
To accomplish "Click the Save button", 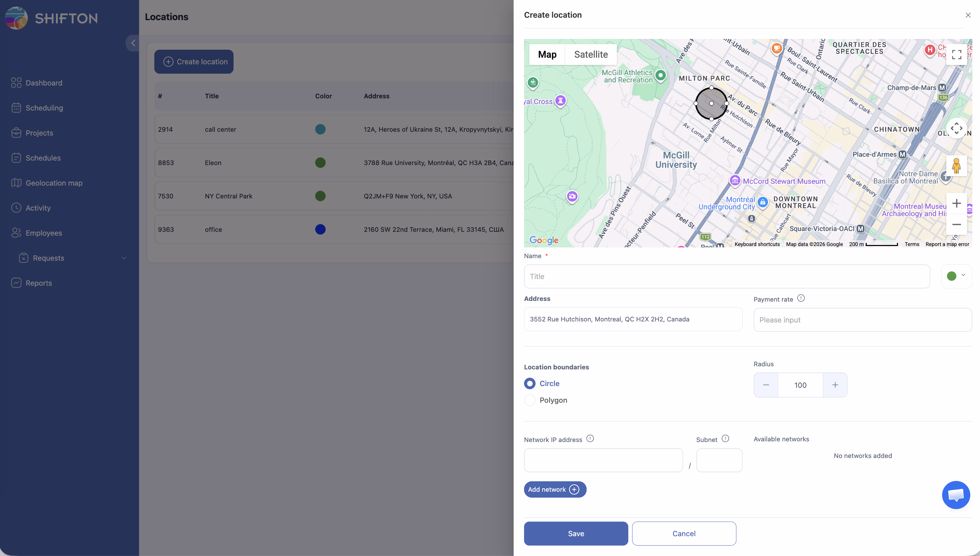I will [x=576, y=533].
